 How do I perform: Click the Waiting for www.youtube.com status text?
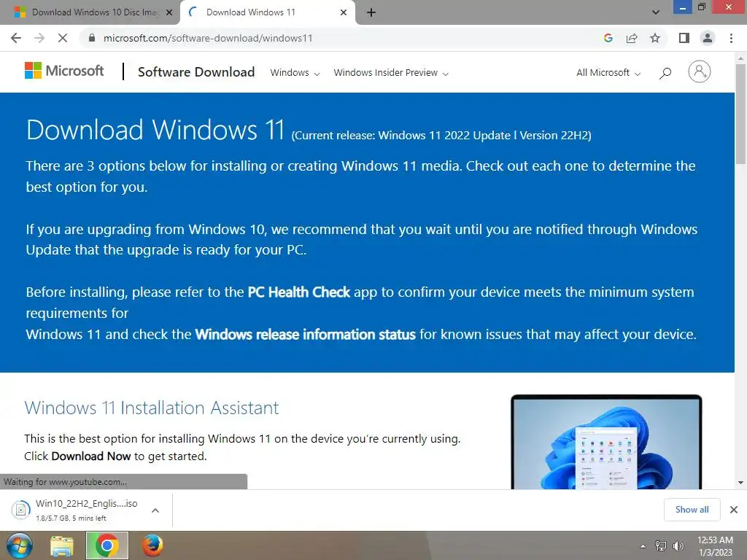click(65, 482)
